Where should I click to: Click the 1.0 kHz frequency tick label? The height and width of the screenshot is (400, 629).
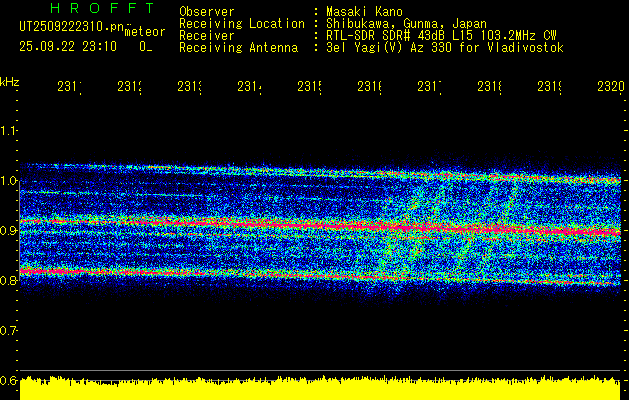(x=8, y=181)
